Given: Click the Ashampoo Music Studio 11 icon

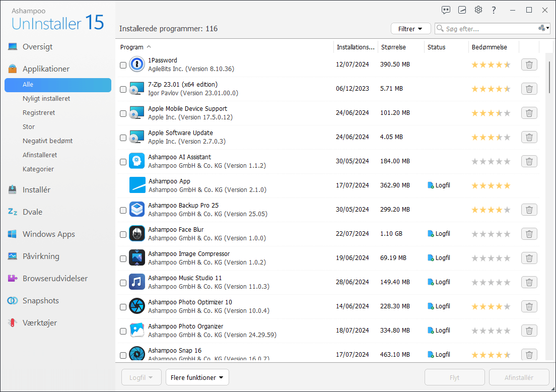Looking at the screenshot, I should 137,282.
